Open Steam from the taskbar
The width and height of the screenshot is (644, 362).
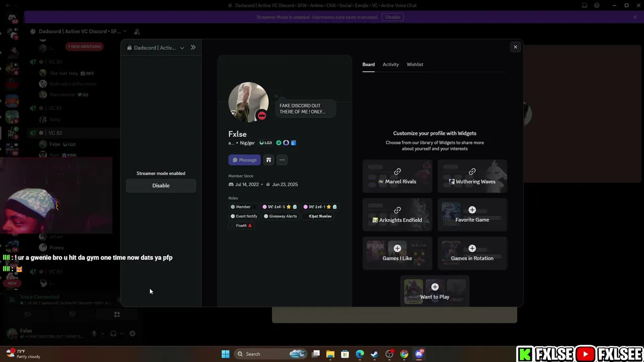point(374,354)
